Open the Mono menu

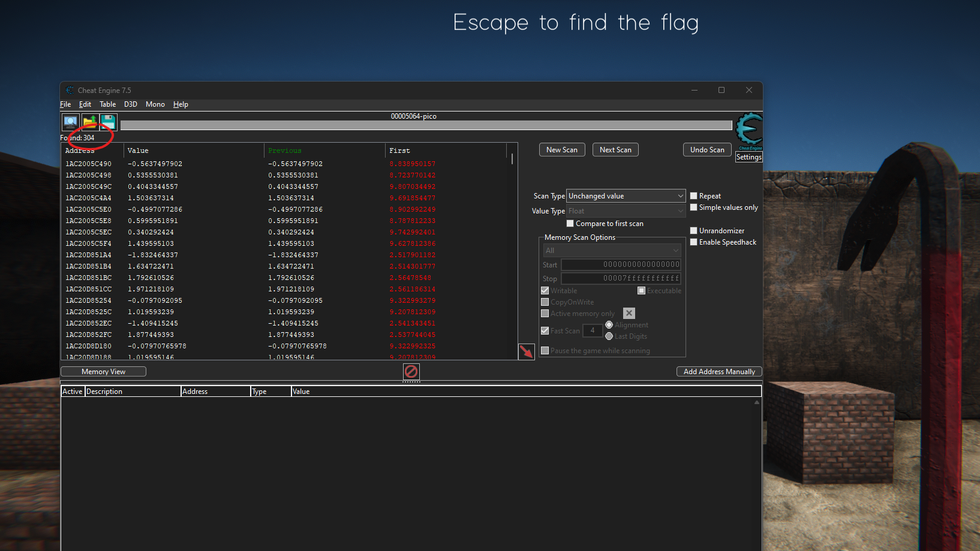[x=155, y=104]
